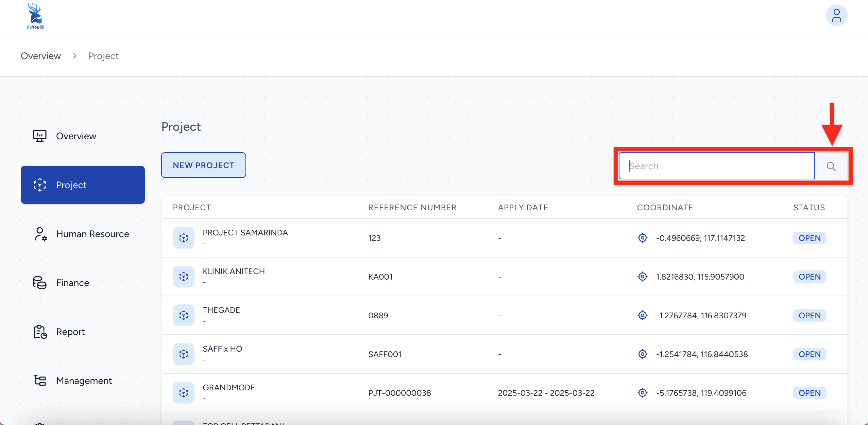
Task: Click the PaYou deer logo
Action: tap(35, 16)
